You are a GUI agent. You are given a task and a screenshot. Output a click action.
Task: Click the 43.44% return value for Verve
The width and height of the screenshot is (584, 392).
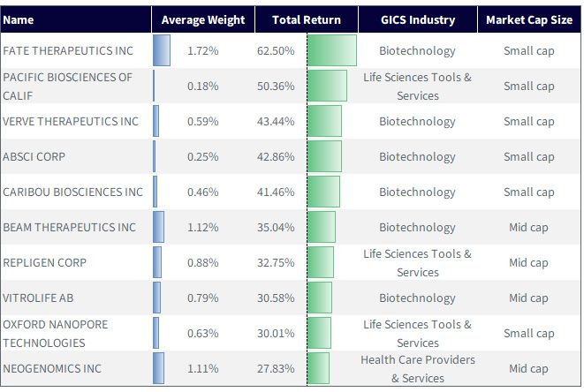pos(276,121)
